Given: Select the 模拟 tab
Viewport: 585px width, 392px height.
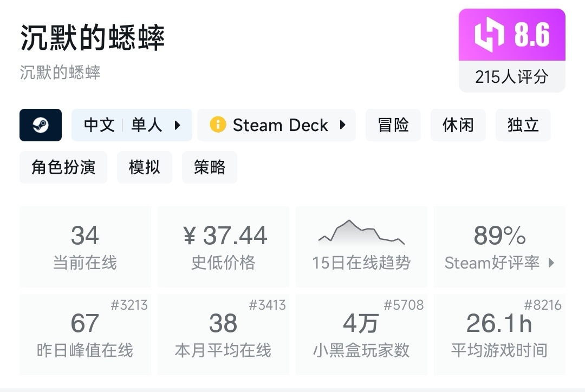Looking at the screenshot, I should 145,167.
